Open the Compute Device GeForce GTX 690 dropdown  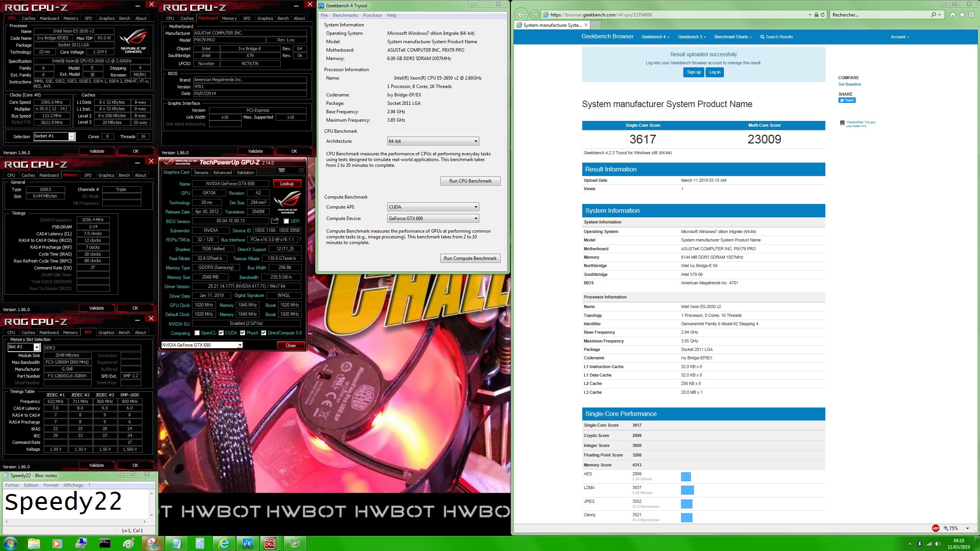tap(433, 218)
